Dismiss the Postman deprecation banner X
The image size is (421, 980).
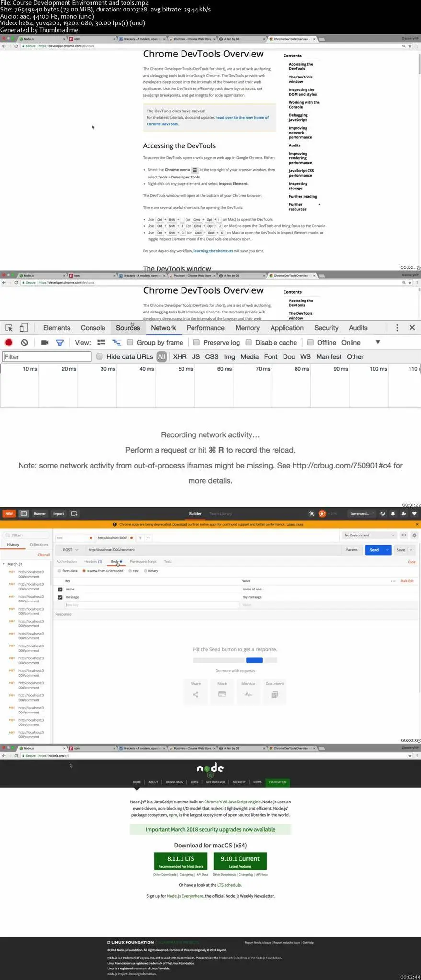pos(417,524)
